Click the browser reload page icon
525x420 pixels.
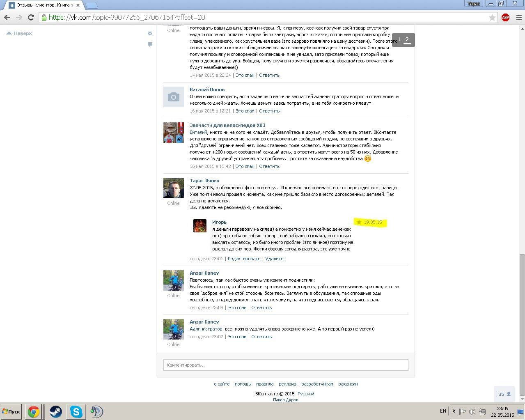click(x=31, y=17)
